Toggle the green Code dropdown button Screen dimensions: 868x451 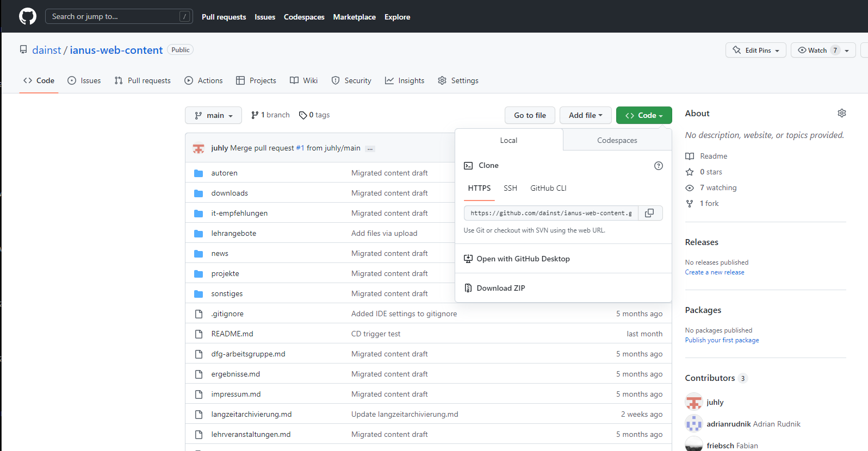(644, 115)
